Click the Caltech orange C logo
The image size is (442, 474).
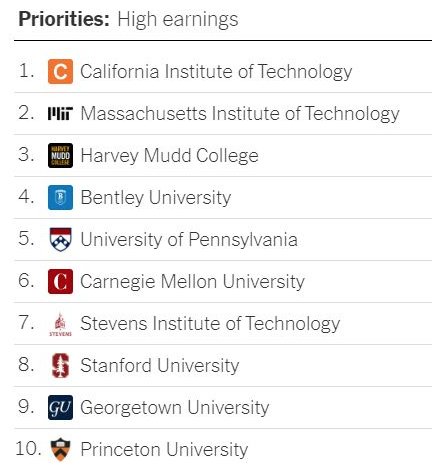tap(60, 71)
